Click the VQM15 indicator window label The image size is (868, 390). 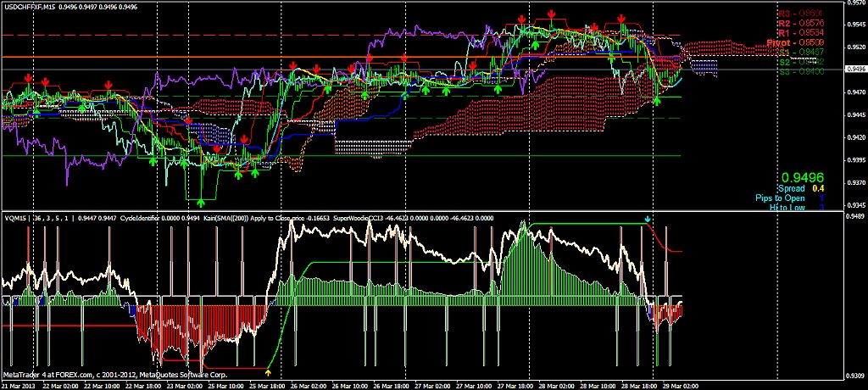(x=15, y=217)
